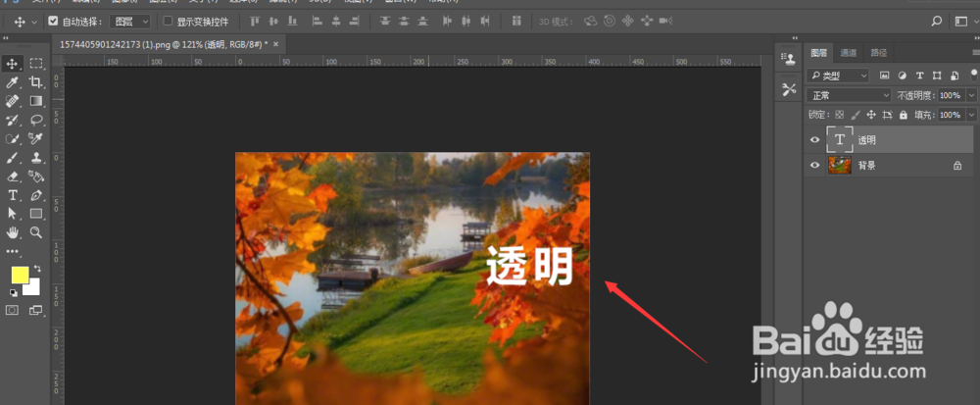Select the Rectangle shape tool
The width and height of the screenshot is (980, 405).
tap(36, 213)
